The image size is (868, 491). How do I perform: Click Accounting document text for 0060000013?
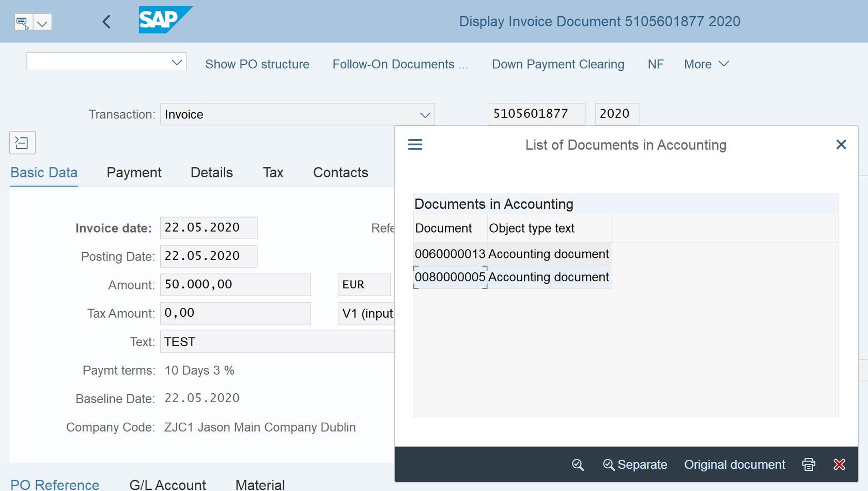[549, 254]
